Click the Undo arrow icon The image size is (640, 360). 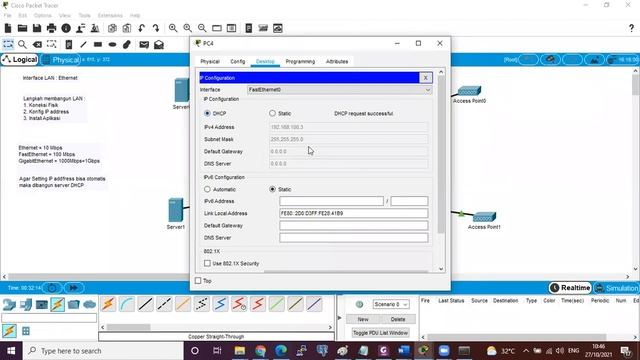coord(141,28)
